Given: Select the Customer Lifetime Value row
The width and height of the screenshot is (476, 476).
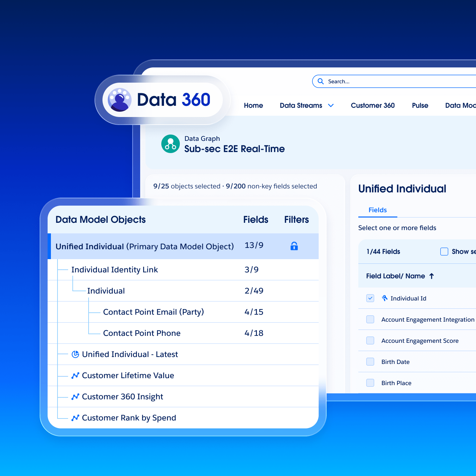Looking at the screenshot, I should coord(183,376).
